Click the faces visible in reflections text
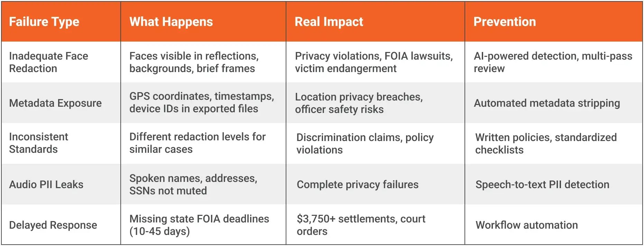This screenshot has width=644, height=246. pyautogui.click(x=194, y=62)
